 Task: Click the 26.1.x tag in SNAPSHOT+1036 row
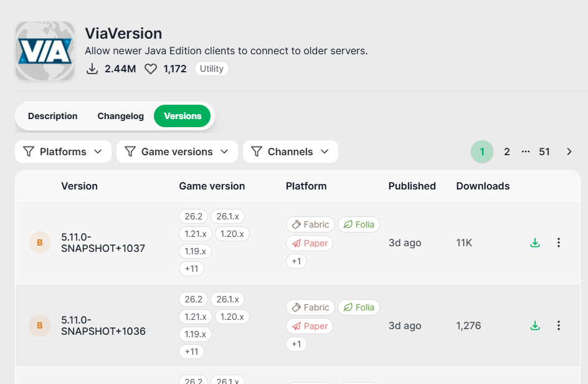[227, 300]
